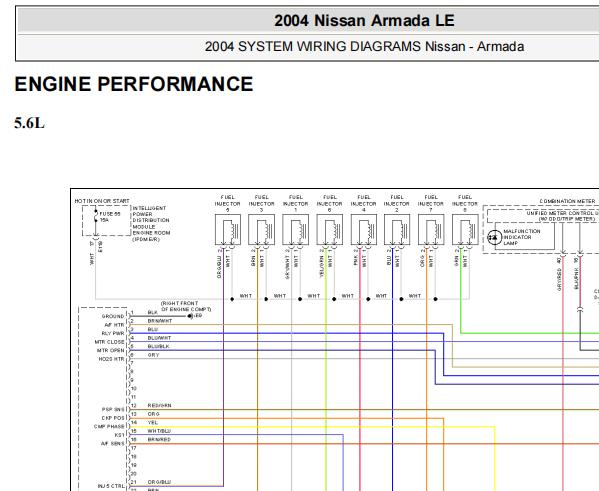This screenshot has width=599, height=491.
Task: Click the vertical "ORG/BLU" label under Fuel Injector 5
Action: tap(219, 267)
